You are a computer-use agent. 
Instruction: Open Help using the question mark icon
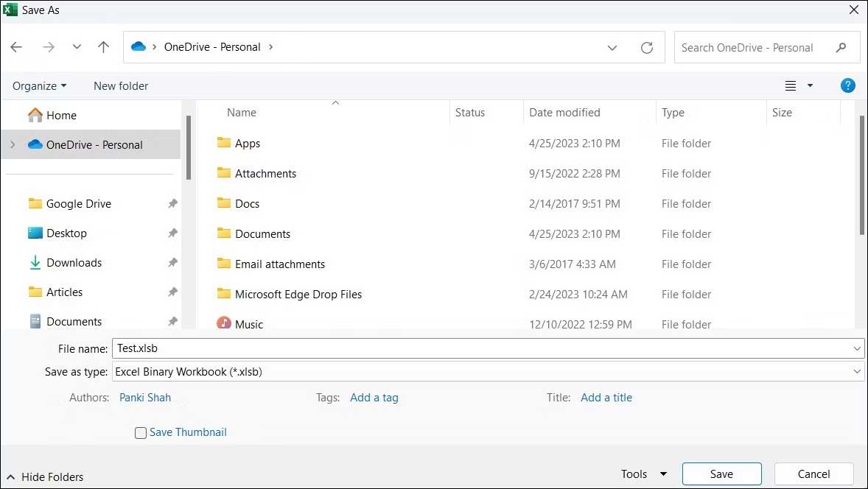(848, 85)
